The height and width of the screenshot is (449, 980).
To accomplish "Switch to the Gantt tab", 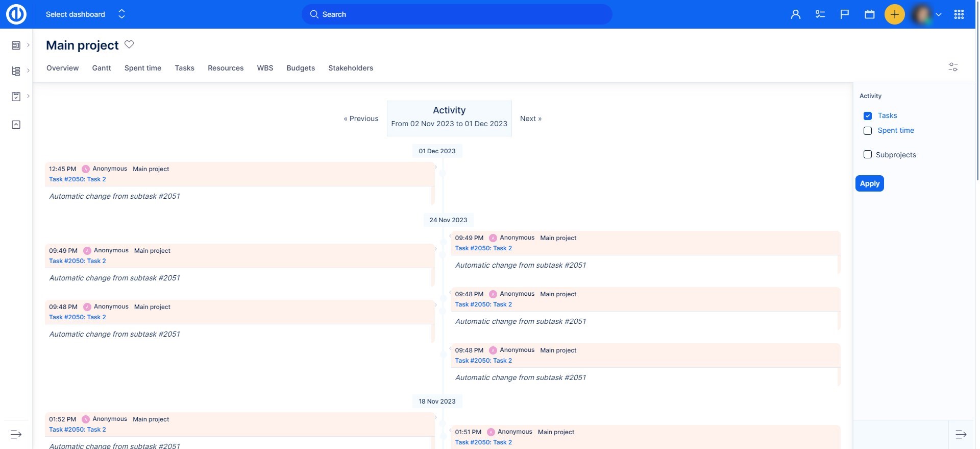I will click(102, 68).
